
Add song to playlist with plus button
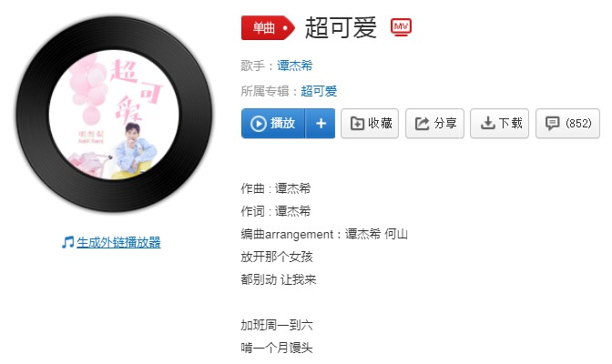pyautogui.click(x=321, y=124)
